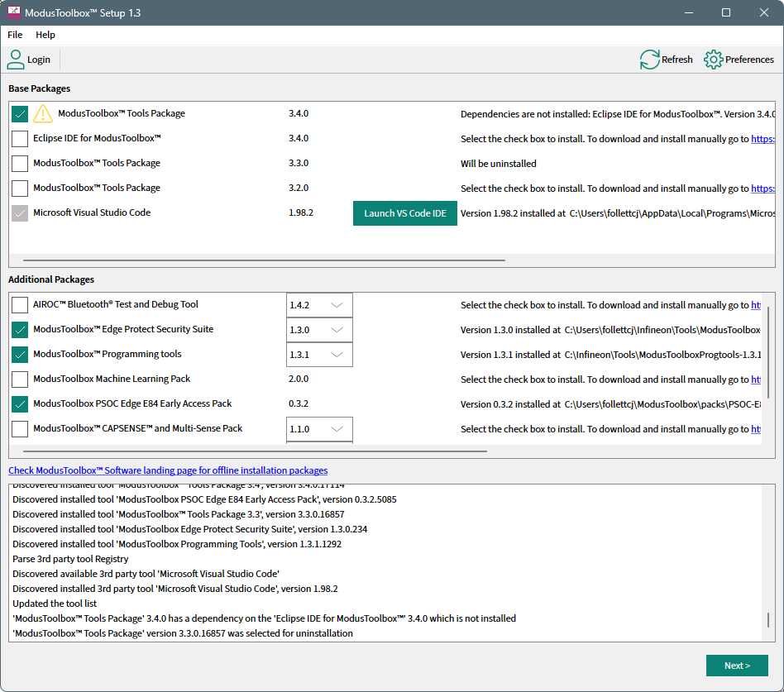Open download link in CAPSENSE pack row
The image size is (784, 692).
[756, 429]
